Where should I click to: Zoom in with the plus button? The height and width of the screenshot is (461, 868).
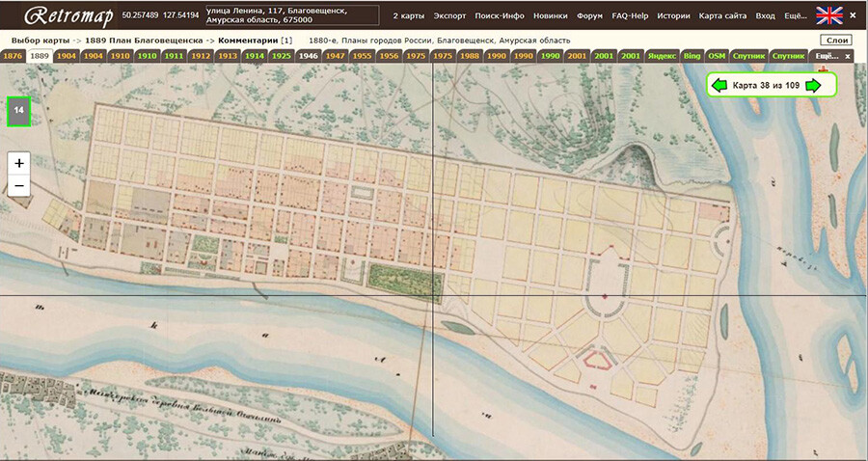19,163
